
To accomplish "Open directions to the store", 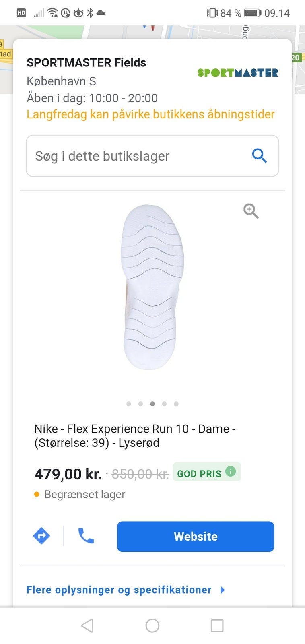I will (x=41, y=536).
